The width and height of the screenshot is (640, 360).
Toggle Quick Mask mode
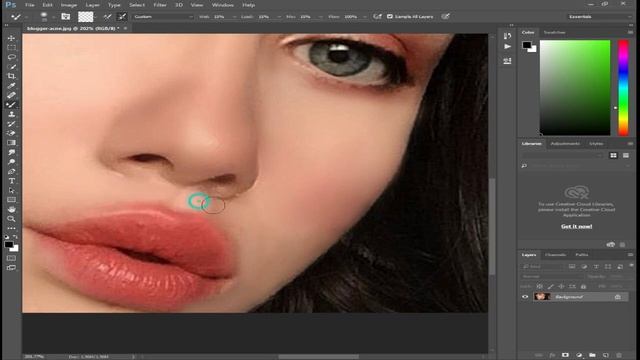click(x=11, y=258)
